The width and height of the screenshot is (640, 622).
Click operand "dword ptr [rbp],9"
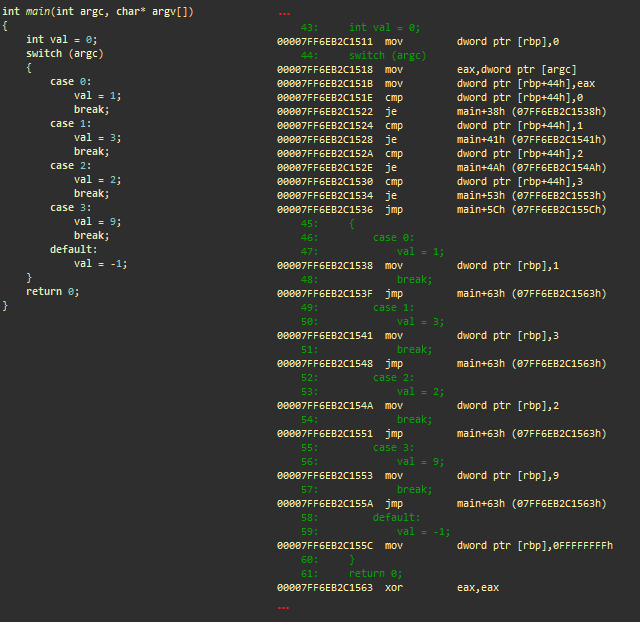click(508, 475)
